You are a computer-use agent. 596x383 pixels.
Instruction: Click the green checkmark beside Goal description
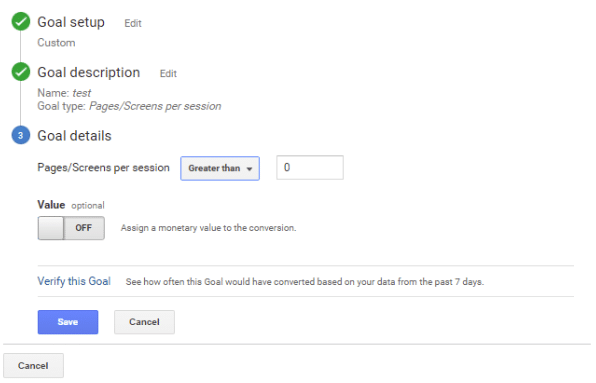tap(21, 72)
